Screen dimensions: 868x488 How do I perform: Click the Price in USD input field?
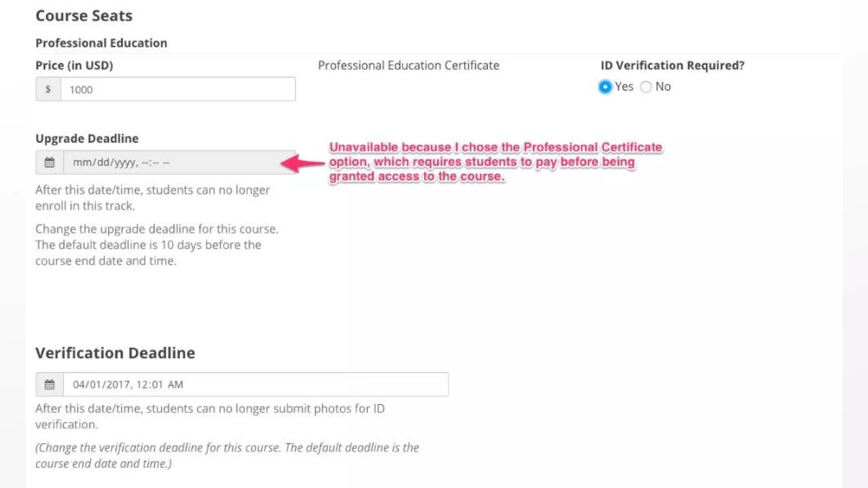point(178,89)
